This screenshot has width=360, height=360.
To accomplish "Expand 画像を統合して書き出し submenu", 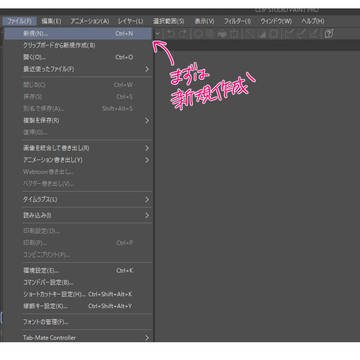I will tap(78, 148).
